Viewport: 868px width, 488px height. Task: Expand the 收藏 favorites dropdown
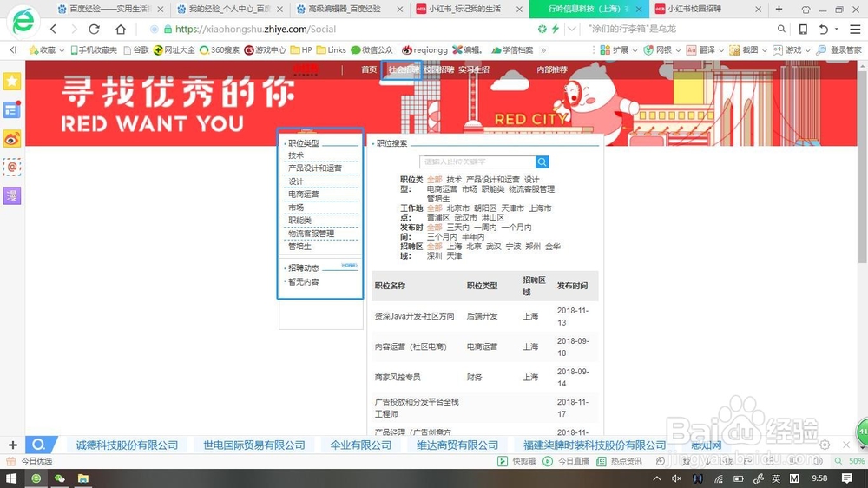point(62,50)
